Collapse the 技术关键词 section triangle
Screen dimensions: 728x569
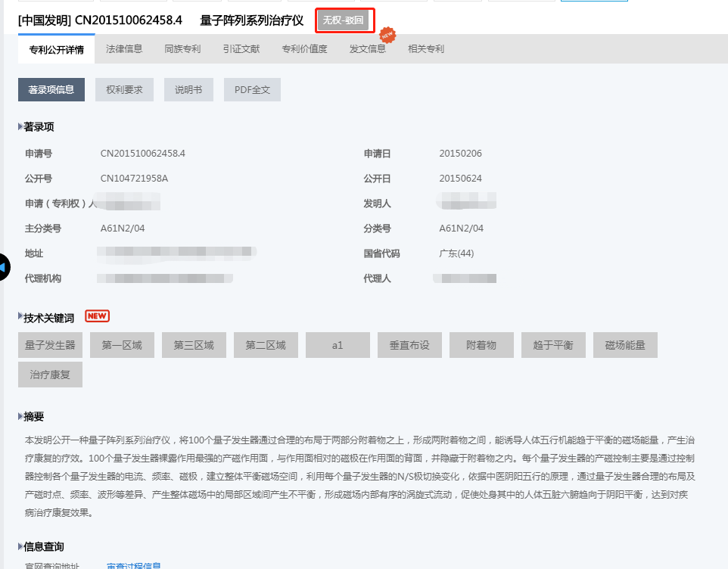point(20,316)
